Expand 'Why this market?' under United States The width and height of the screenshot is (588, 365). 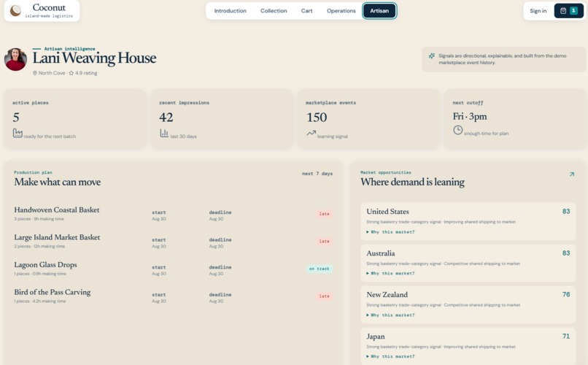tap(390, 232)
